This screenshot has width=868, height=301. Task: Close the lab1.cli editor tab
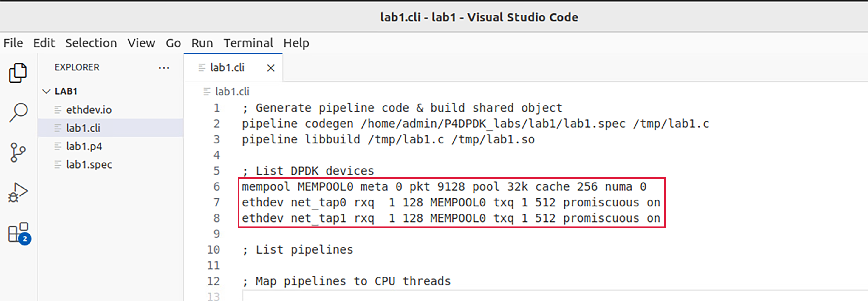(270, 68)
